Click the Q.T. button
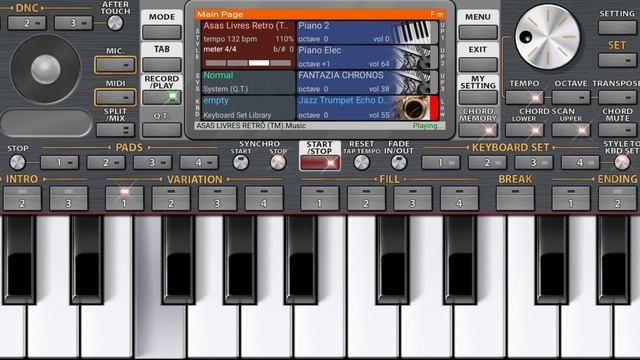Screen dimensions: 640x360 point(162,130)
